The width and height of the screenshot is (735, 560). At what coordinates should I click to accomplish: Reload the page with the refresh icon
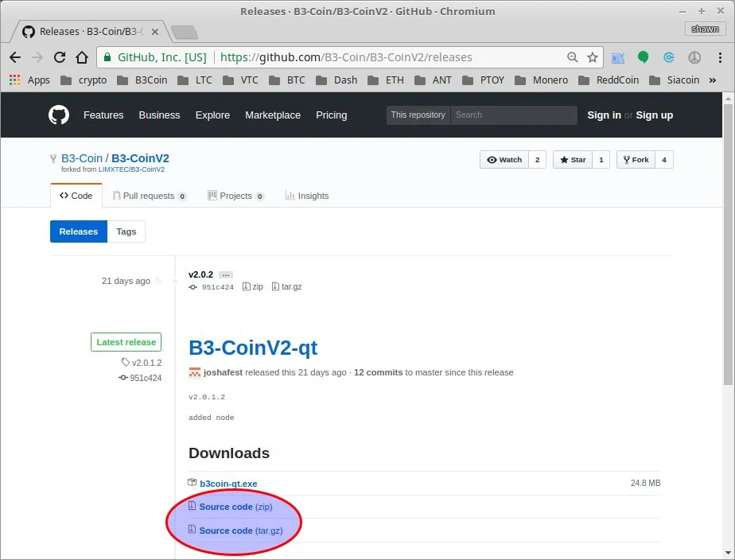(60, 57)
